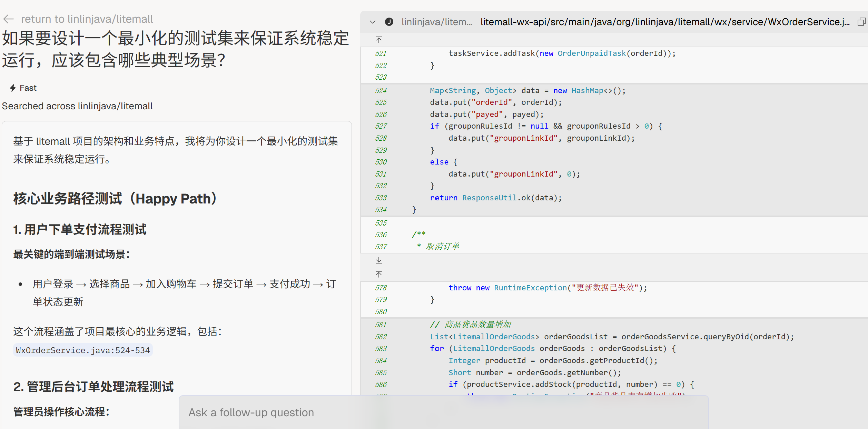
Task: Expand code downward below line 537
Action: click(378, 260)
